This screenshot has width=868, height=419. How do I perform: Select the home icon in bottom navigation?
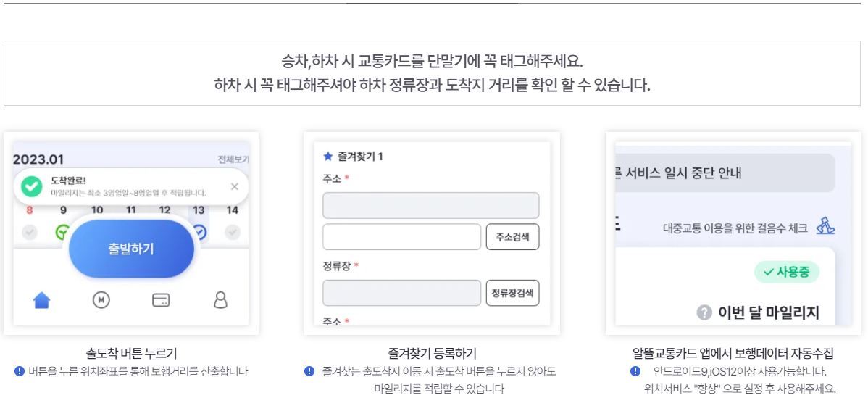point(41,299)
